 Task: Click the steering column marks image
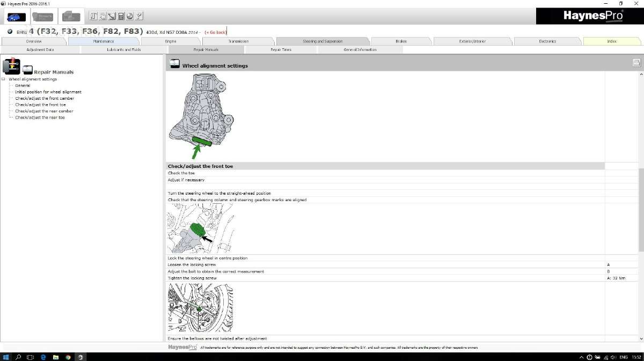pyautogui.click(x=200, y=229)
